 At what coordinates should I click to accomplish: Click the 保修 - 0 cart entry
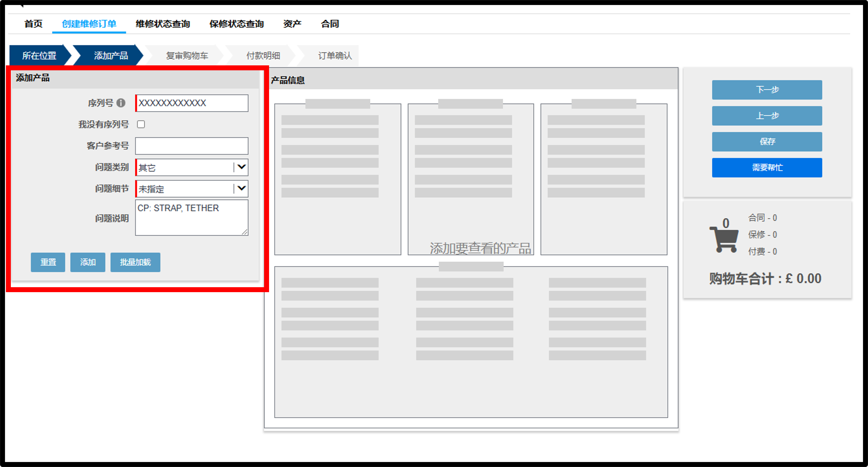[x=762, y=235]
